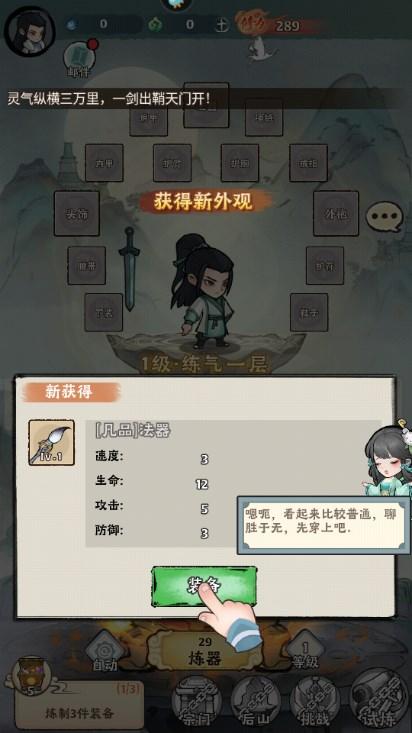Open the locked 后山 menu
412x733 pixels.
pyautogui.click(x=255, y=701)
